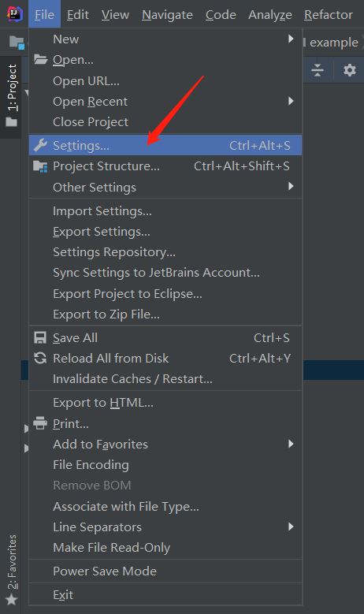This screenshot has width=364, height=614.
Task: Open the Navigate menu
Action: point(167,15)
